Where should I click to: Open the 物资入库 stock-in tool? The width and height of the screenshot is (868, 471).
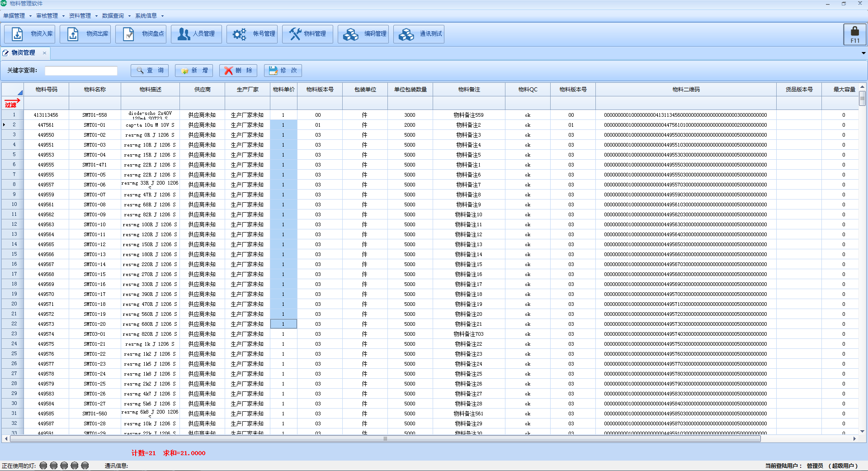(30, 34)
